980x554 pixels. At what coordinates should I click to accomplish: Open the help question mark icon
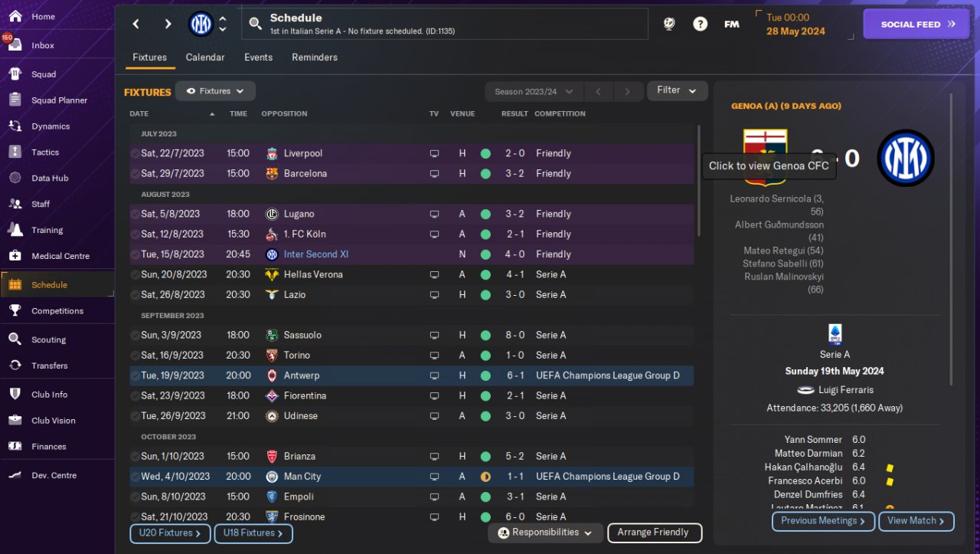click(x=700, y=24)
